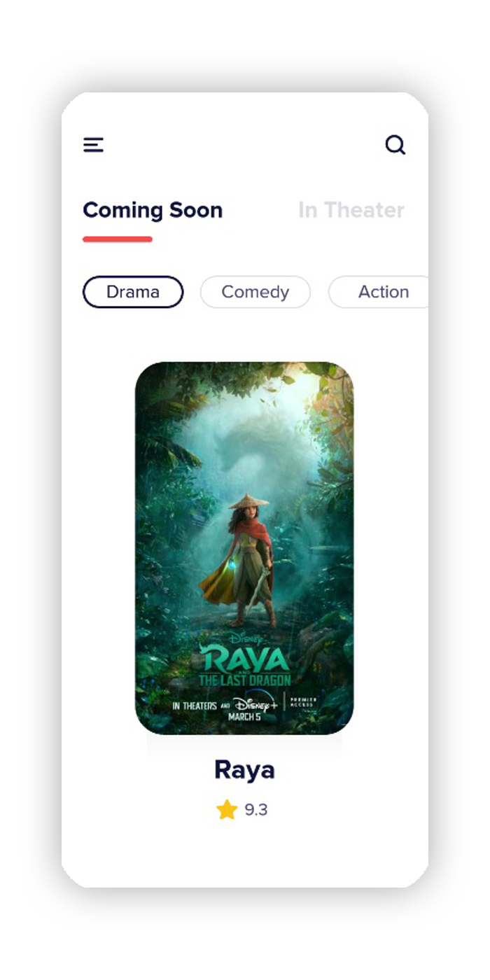The image size is (490, 980).
Task: Click the March 5 release date on poster
Action: click(x=244, y=717)
